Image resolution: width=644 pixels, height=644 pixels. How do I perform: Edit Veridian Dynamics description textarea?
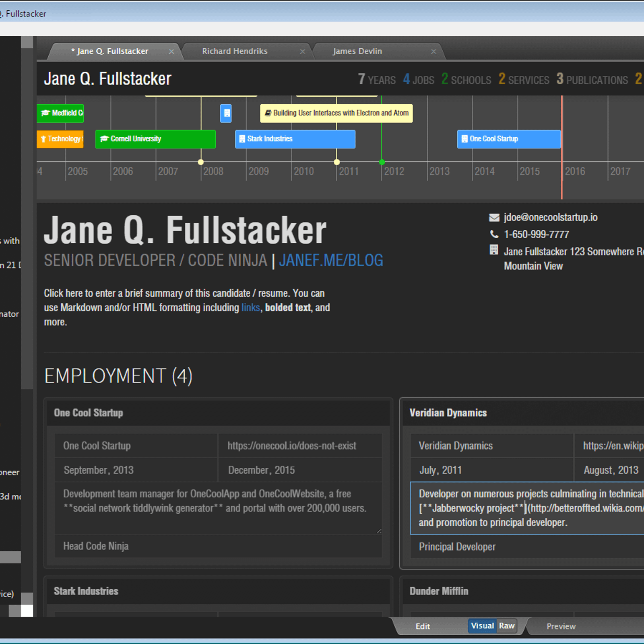[x=527, y=508]
